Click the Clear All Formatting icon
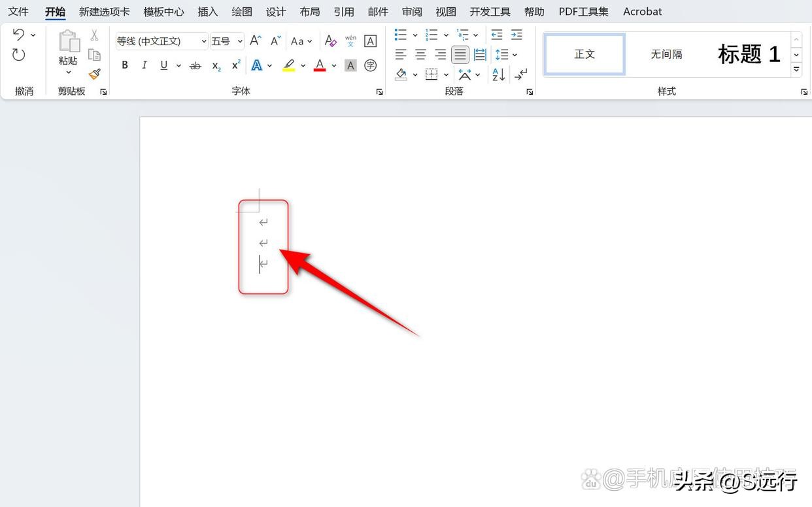Viewport: 812px width, 507px height. click(331, 41)
